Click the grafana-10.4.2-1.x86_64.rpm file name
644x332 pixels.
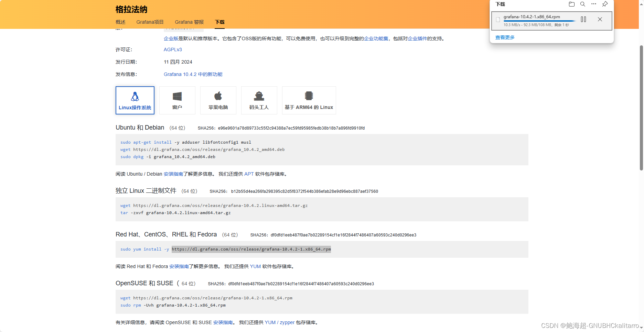(532, 16)
